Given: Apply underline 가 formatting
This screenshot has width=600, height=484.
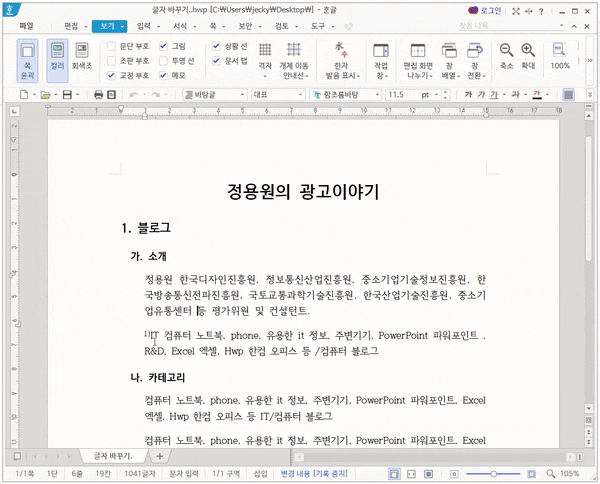Looking at the screenshot, I should click(494, 95).
